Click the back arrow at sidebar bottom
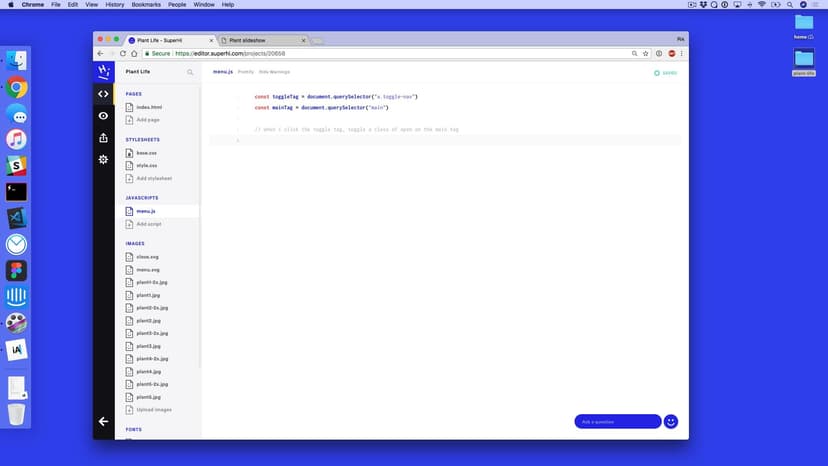Viewport: 828px width, 466px height. [103, 421]
